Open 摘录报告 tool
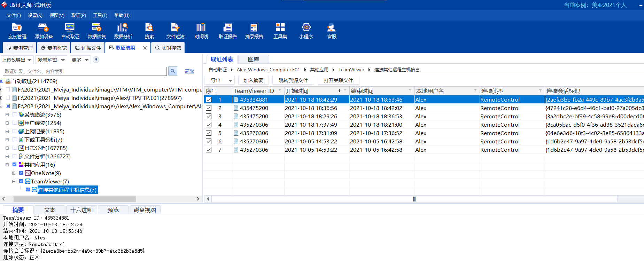The height and width of the screenshot is (261, 644). point(254,31)
